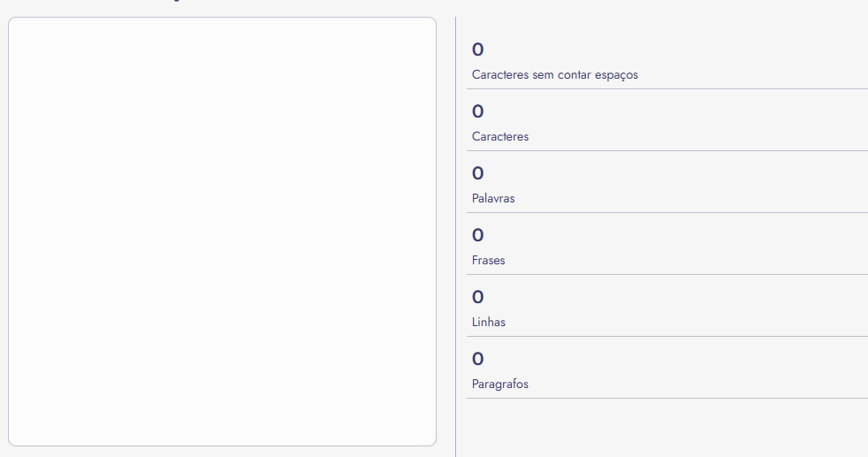The width and height of the screenshot is (868, 457).
Task: Click the separator line under Caracteres sem contar espaços
Action: (x=667, y=88)
